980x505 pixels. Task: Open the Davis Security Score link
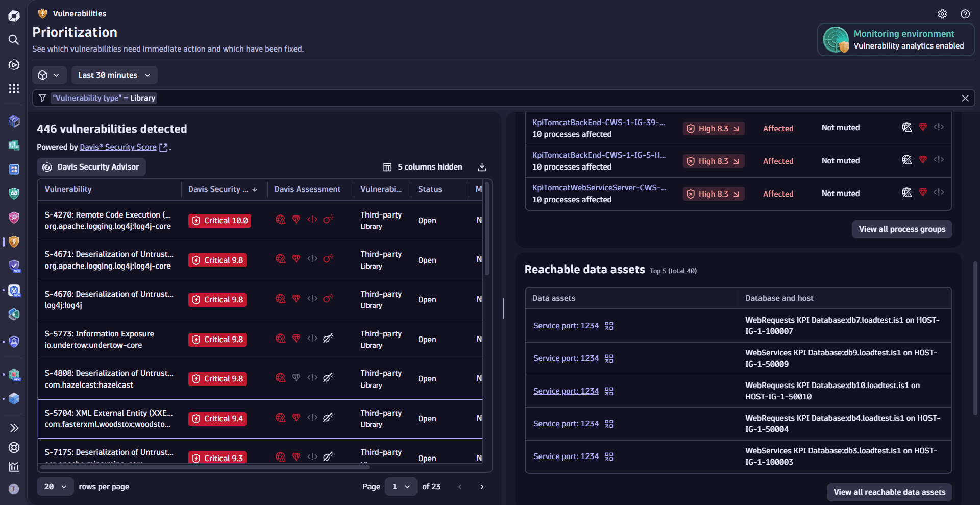(124, 147)
